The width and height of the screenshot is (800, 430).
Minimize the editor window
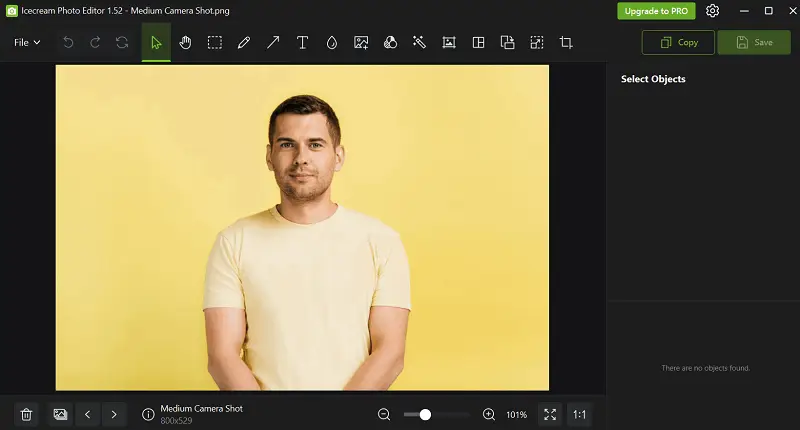coord(744,11)
